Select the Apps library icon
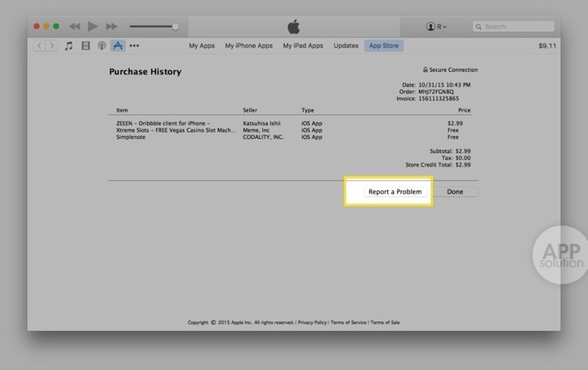This screenshot has height=370, width=588. [x=118, y=46]
